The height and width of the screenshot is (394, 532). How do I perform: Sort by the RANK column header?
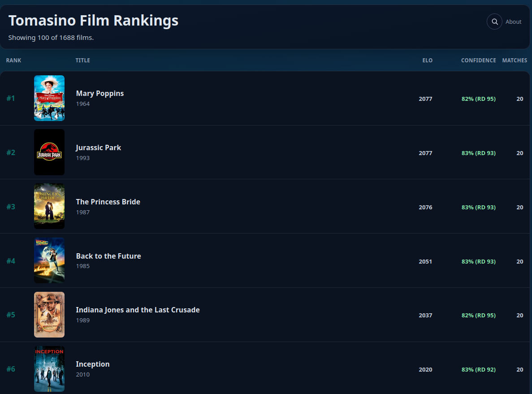[13, 61]
